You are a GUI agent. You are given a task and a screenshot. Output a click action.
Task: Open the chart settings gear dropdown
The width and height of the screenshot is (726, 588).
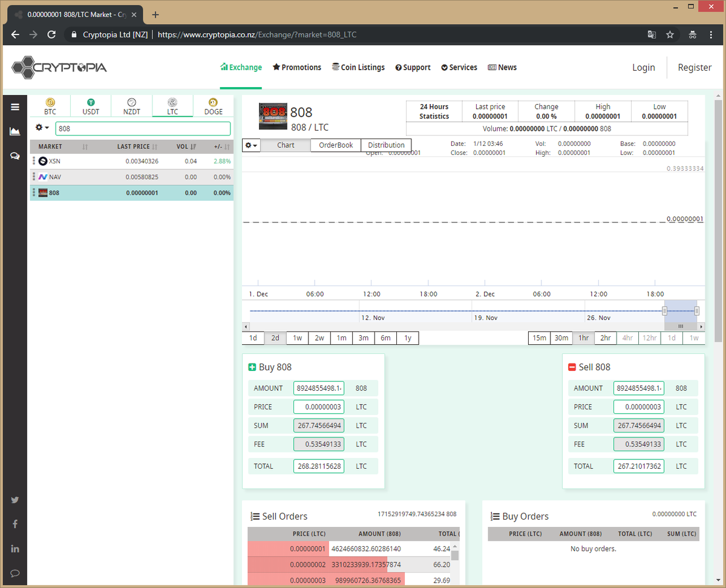[x=251, y=145]
